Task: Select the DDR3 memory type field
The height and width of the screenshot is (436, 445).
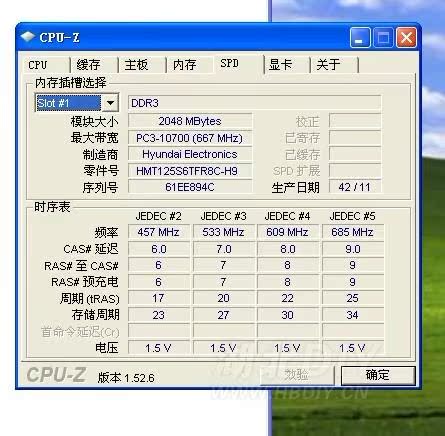Action: pos(255,103)
